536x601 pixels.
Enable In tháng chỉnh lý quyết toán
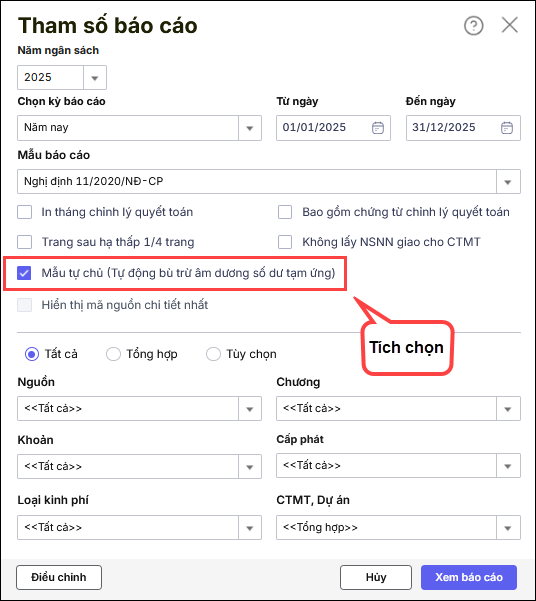[25, 212]
